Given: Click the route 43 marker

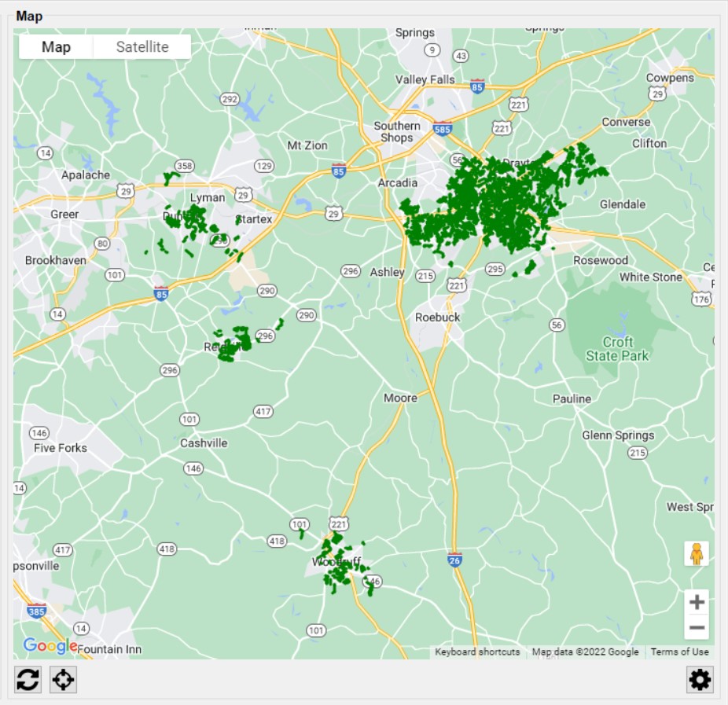Looking at the screenshot, I should pos(461,56).
